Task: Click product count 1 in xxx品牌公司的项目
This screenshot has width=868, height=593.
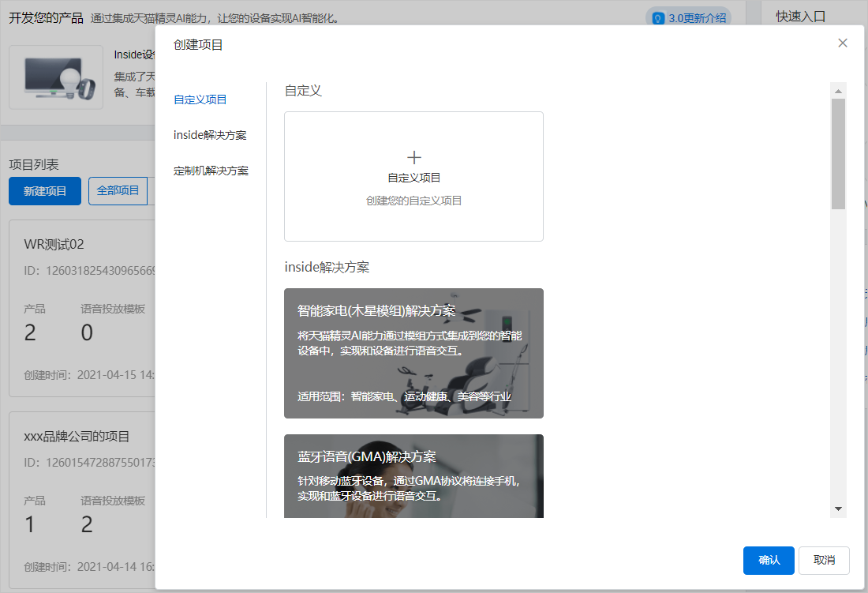Action: tap(30, 524)
